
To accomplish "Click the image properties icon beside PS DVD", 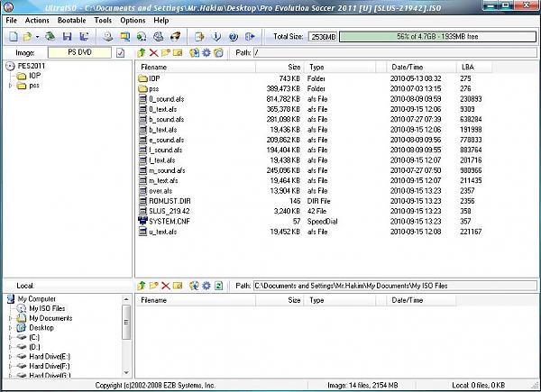I will point(121,53).
